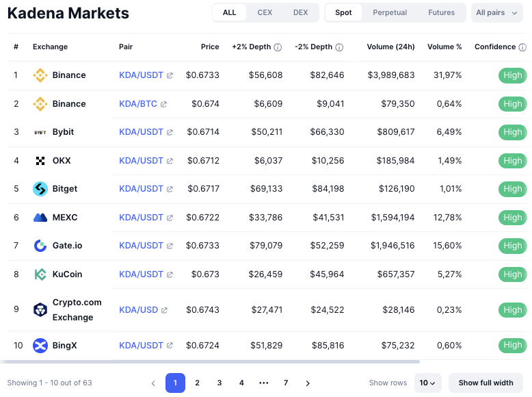Screen dimensions: 532x397
Task: Click the Binance logo in the KDA/BTC row
Action: click(x=40, y=104)
